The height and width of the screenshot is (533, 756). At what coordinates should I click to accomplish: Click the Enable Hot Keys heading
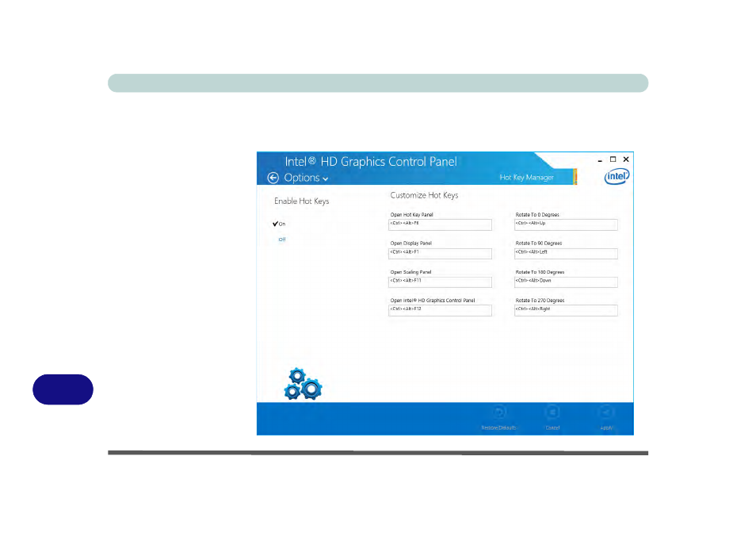click(x=302, y=201)
